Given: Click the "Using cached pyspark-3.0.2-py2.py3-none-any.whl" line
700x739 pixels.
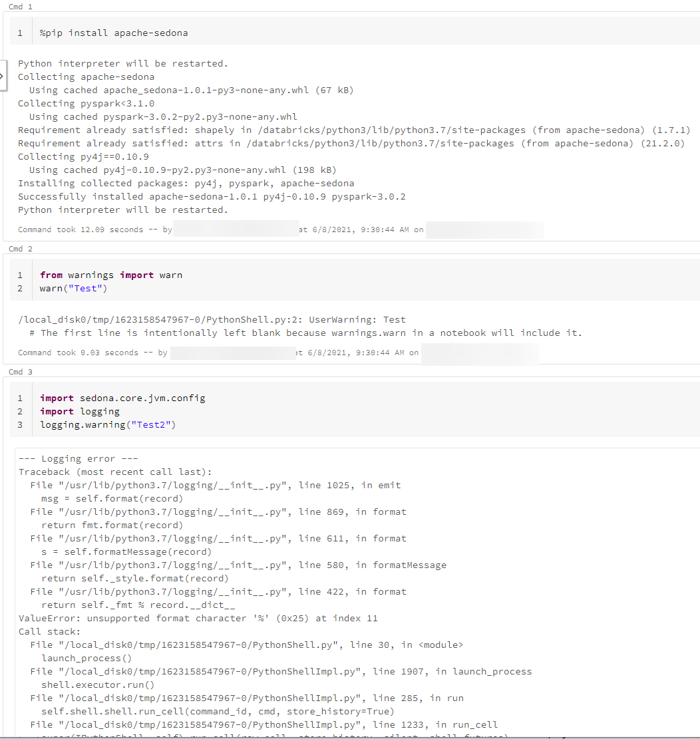Looking at the screenshot, I should click(163, 117).
